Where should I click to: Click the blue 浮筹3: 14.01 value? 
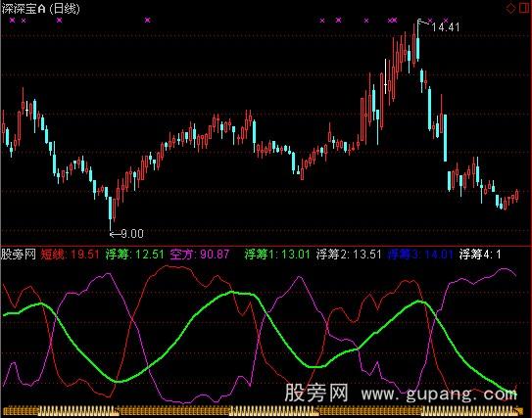tap(420, 254)
